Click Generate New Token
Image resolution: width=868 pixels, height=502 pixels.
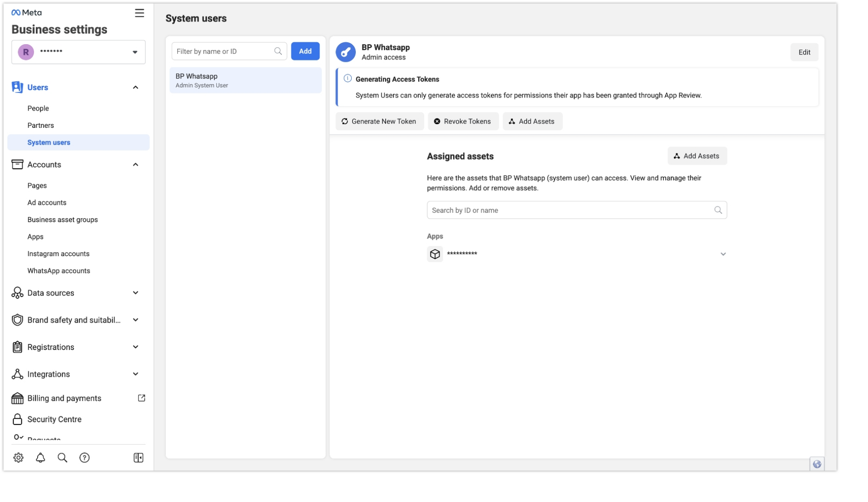pos(380,121)
